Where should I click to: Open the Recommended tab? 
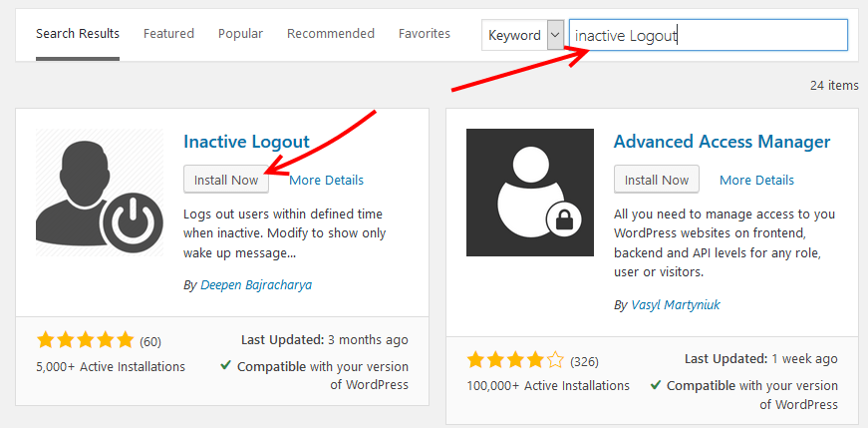pyautogui.click(x=331, y=34)
